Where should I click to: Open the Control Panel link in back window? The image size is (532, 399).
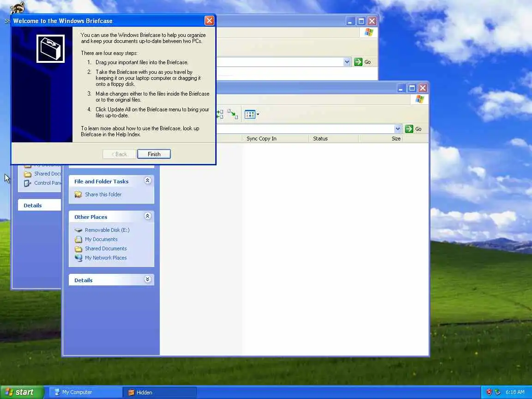click(48, 183)
